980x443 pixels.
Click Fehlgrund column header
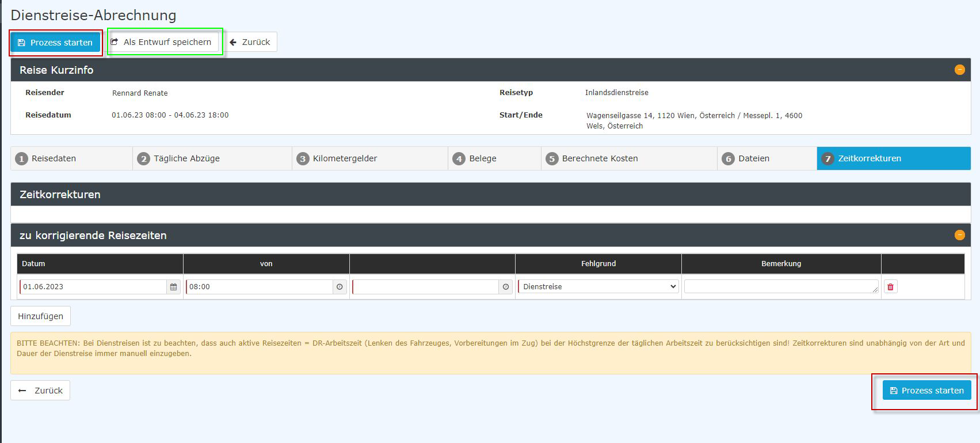pyautogui.click(x=598, y=264)
